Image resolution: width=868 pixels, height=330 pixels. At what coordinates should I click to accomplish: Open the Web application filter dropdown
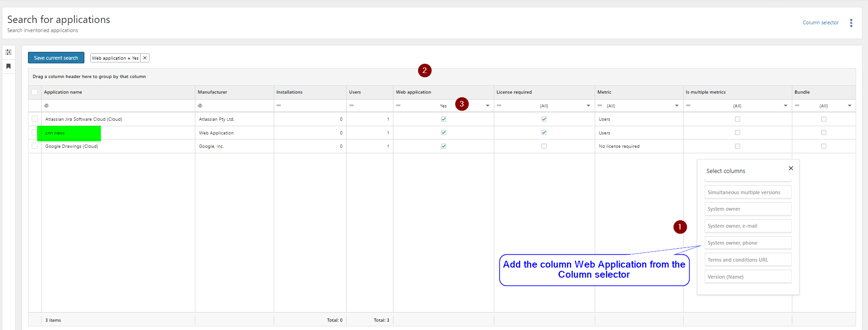tap(487, 106)
